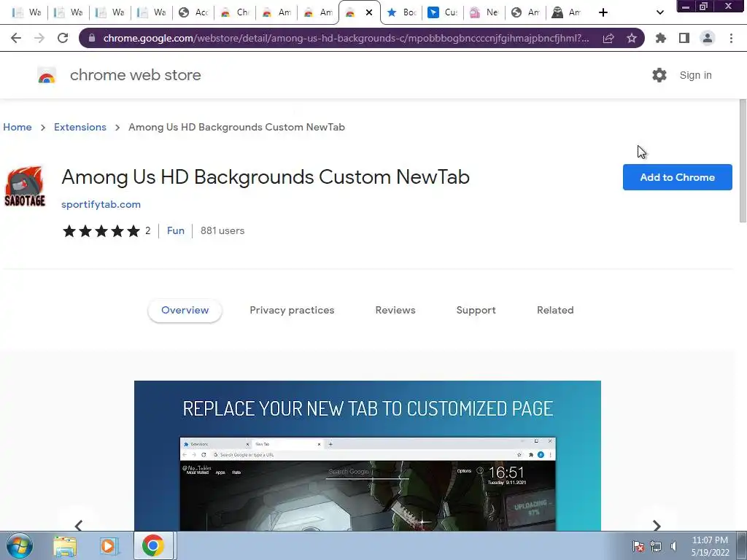Click Sign in link
The width and height of the screenshot is (747, 560).
[695, 75]
